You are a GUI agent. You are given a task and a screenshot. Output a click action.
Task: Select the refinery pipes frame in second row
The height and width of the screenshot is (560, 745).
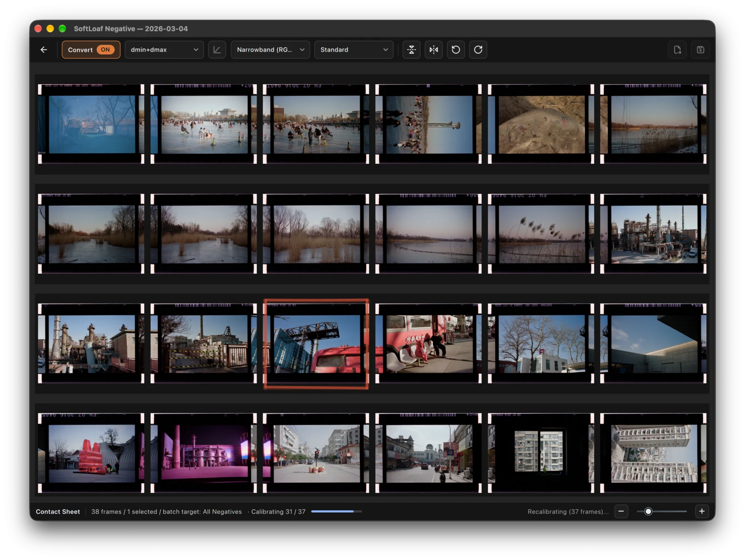pos(653,234)
